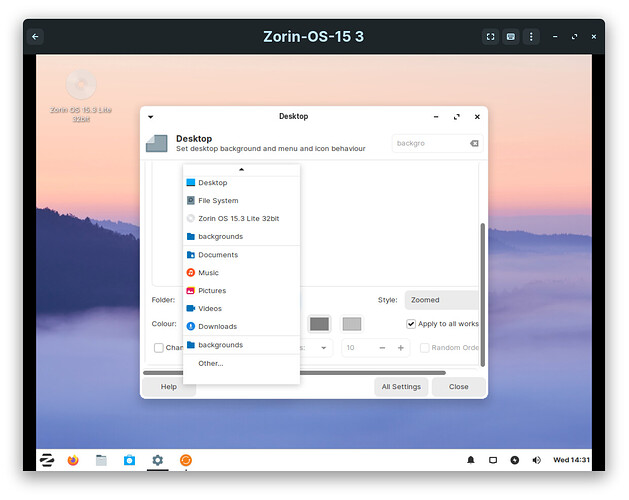Decrease the interval value with minus button
This screenshot has width=629, height=500.
click(382, 348)
